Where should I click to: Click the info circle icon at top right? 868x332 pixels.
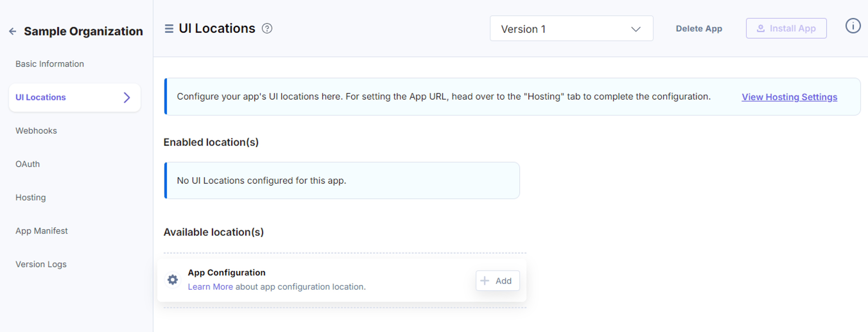853,26
